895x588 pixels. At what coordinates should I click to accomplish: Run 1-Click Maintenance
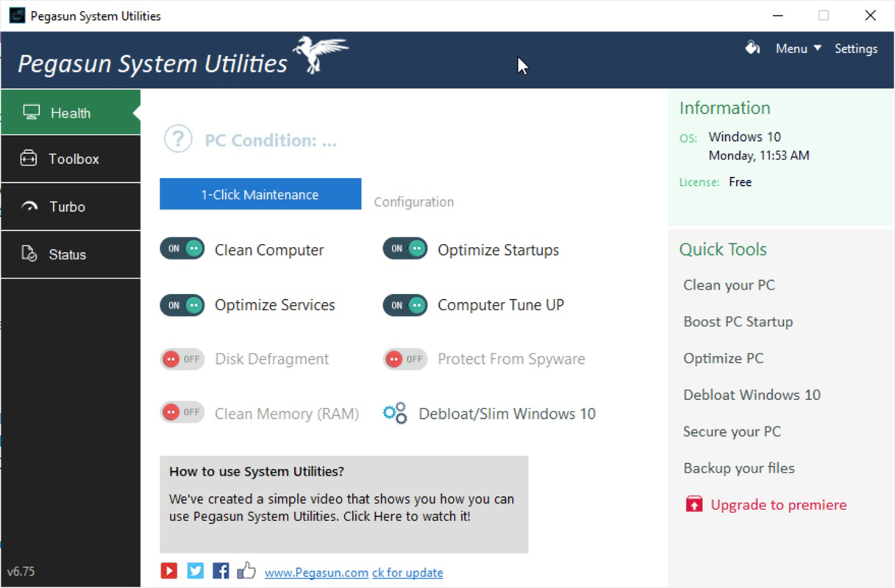260,194
